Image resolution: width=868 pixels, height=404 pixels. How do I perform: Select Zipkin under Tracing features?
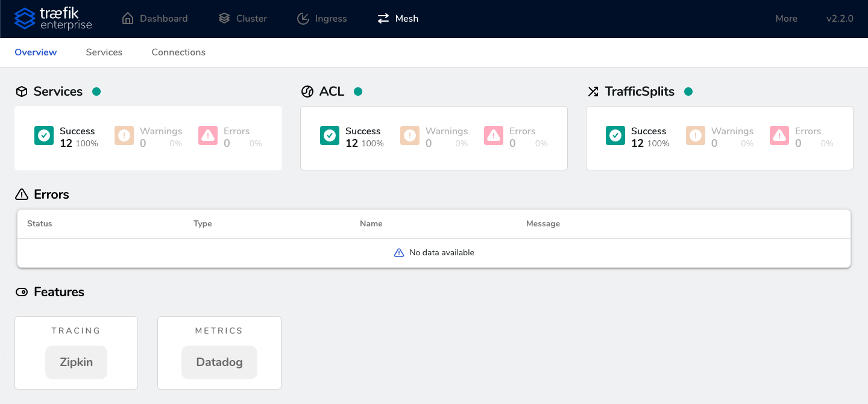pos(76,362)
